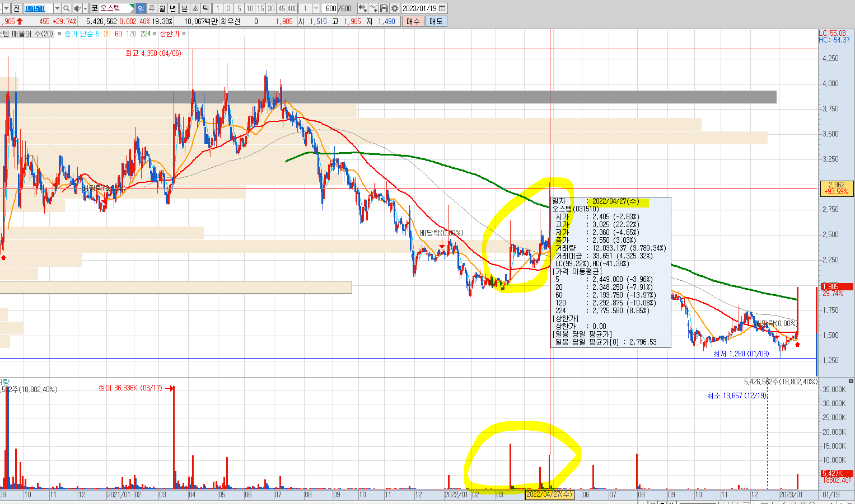Click the 5,426,562 volume value in quote bar
Viewport: 855px width, 504px height.
point(101,21)
